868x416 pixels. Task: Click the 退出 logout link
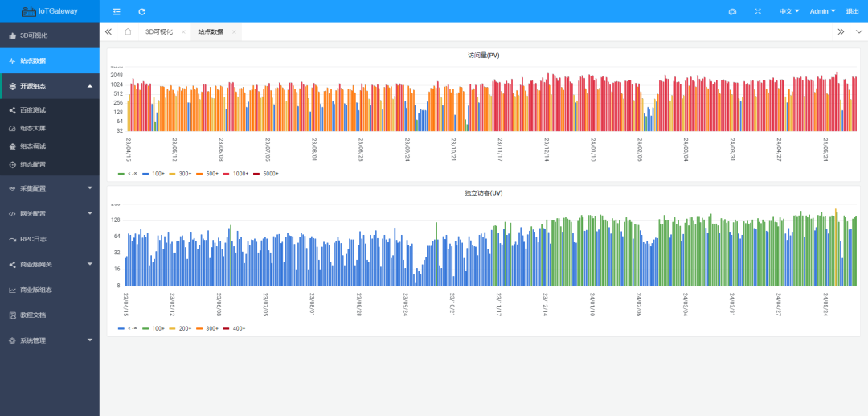tap(853, 11)
